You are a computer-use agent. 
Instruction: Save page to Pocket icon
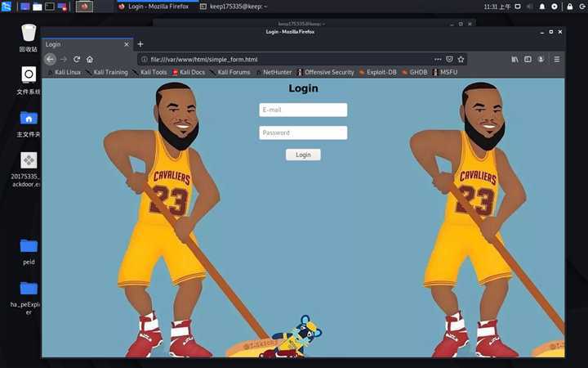pyautogui.click(x=449, y=59)
